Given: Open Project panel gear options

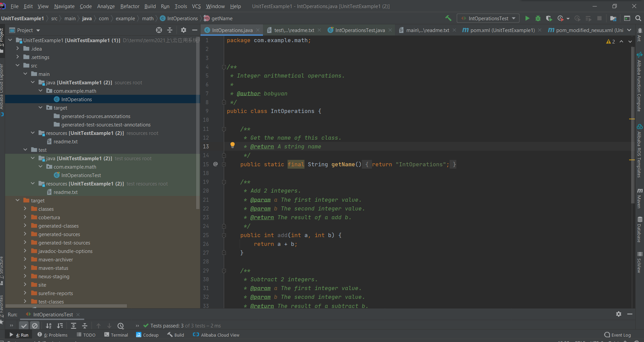Looking at the screenshot, I should click(183, 30).
